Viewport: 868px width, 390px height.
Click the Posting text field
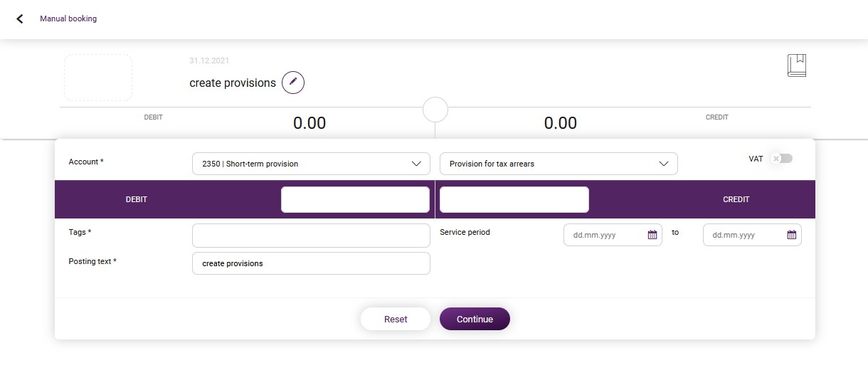pyautogui.click(x=311, y=263)
